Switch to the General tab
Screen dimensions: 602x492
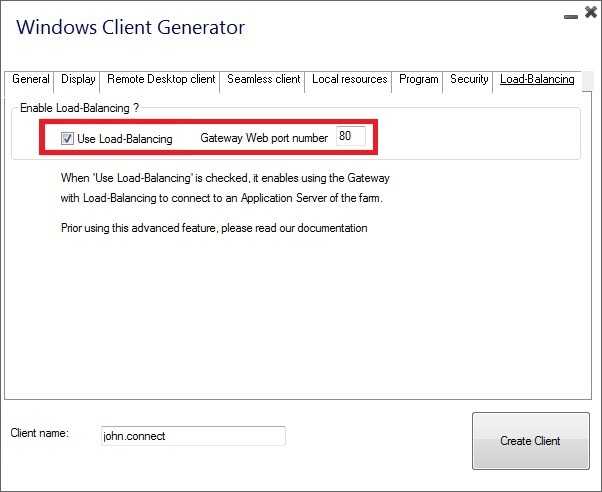pos(30,80)
